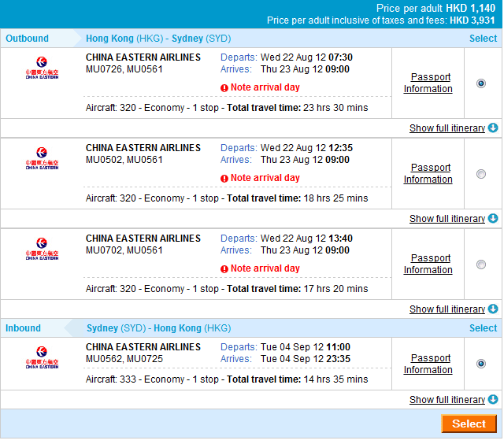Click China Eastern logo for MU0502 flight

tap(42, 159)
